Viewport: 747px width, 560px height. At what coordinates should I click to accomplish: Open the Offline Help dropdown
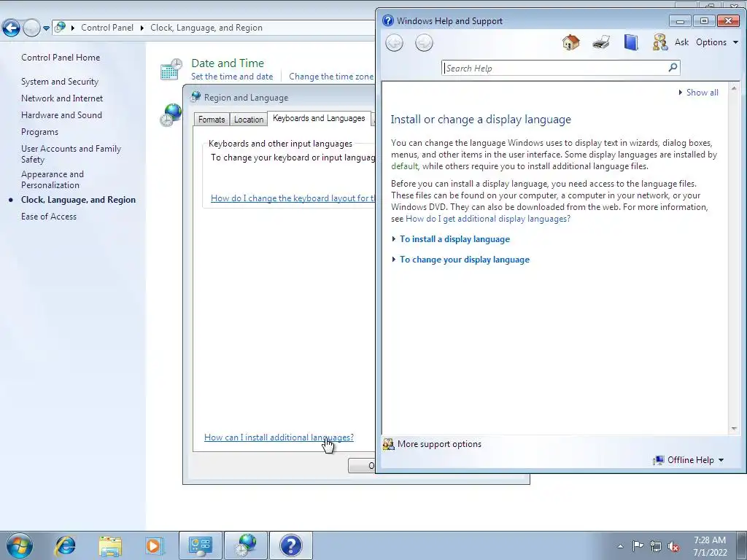tap(695, 460)
